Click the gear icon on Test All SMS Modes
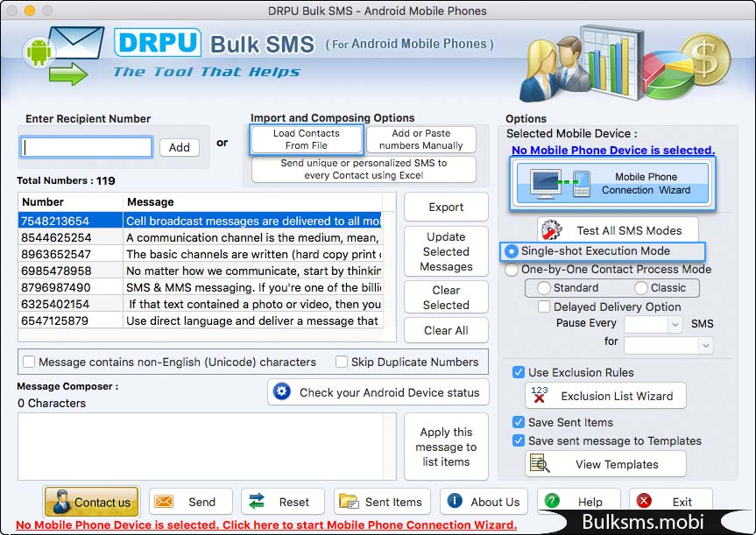This screenshot has width=756, height=535. click(x=552, y=230)
